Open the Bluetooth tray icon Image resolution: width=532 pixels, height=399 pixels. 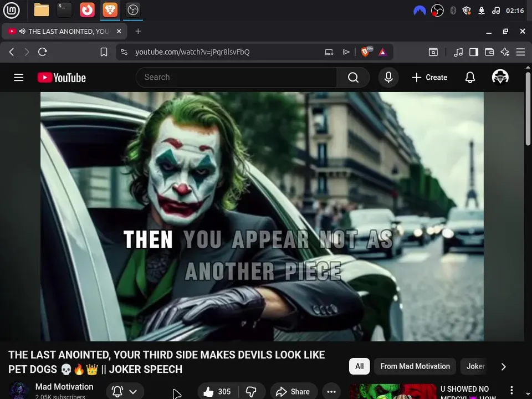tap(453, 11)
